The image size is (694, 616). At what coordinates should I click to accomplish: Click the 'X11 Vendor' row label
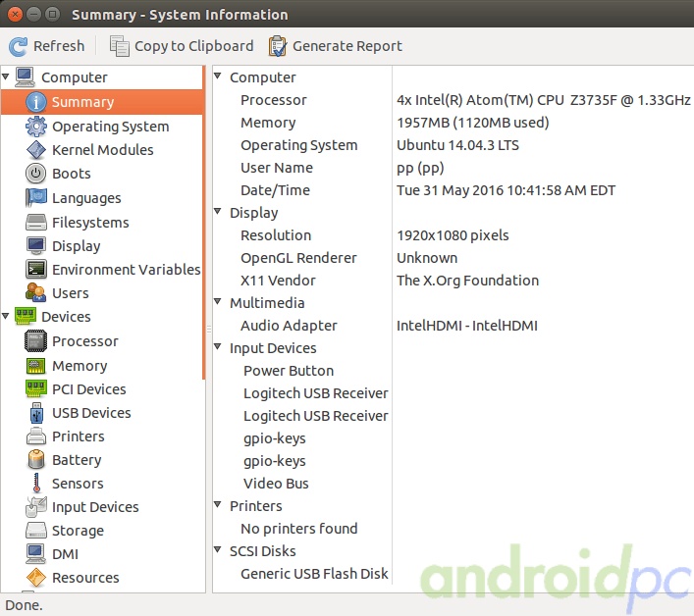click(x=278, y=281)
